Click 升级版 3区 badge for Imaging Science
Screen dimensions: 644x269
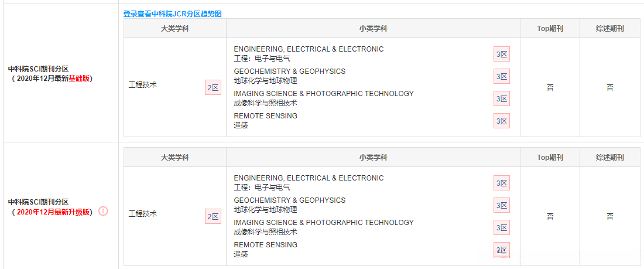[x=502, y=228]
